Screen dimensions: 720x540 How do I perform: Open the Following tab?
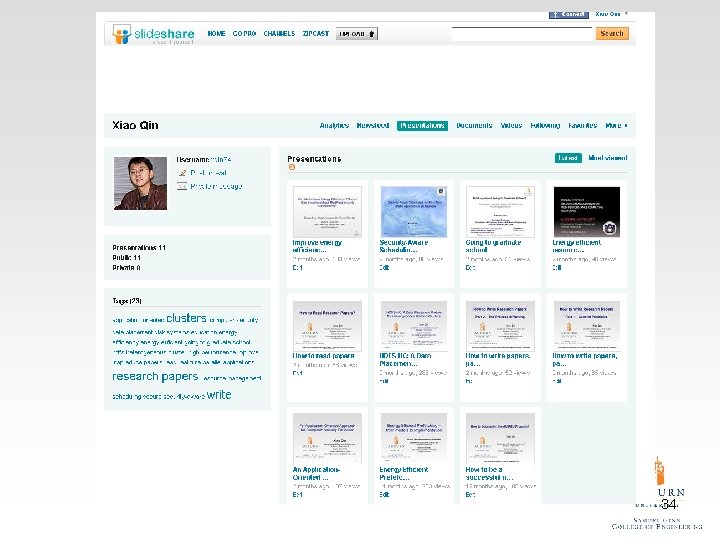click(x=545, y=125)
